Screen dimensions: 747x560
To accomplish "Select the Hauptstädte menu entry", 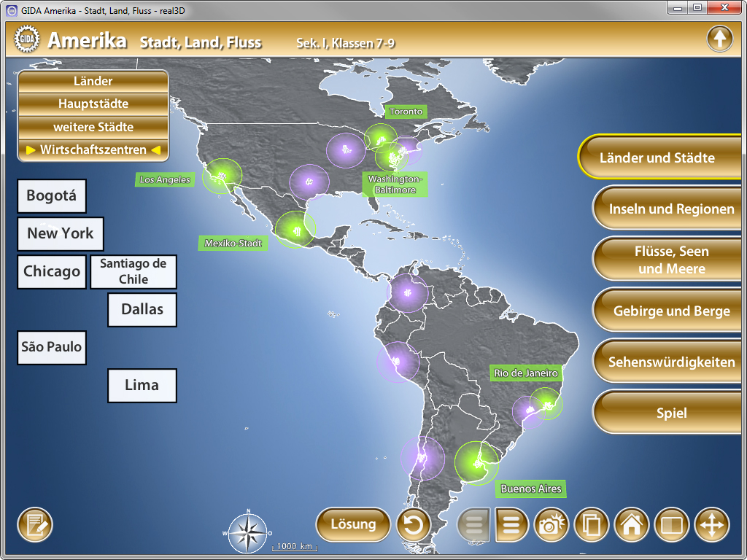I will point(93,104).
